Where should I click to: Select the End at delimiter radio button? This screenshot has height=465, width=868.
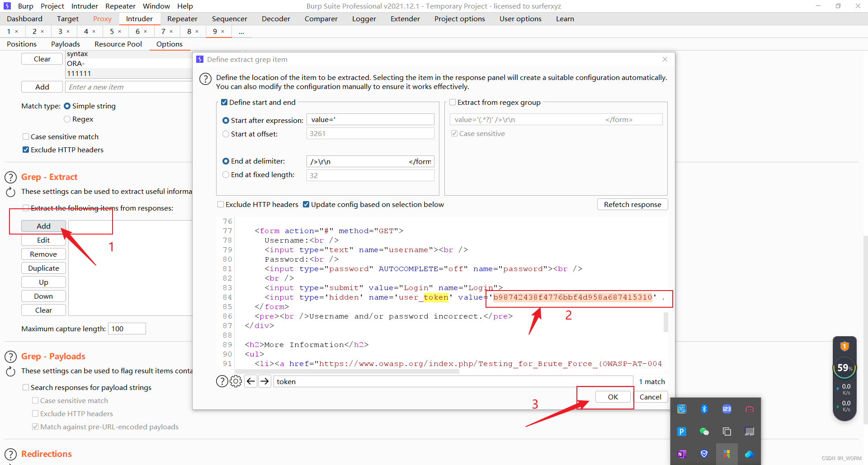point(226,161)
